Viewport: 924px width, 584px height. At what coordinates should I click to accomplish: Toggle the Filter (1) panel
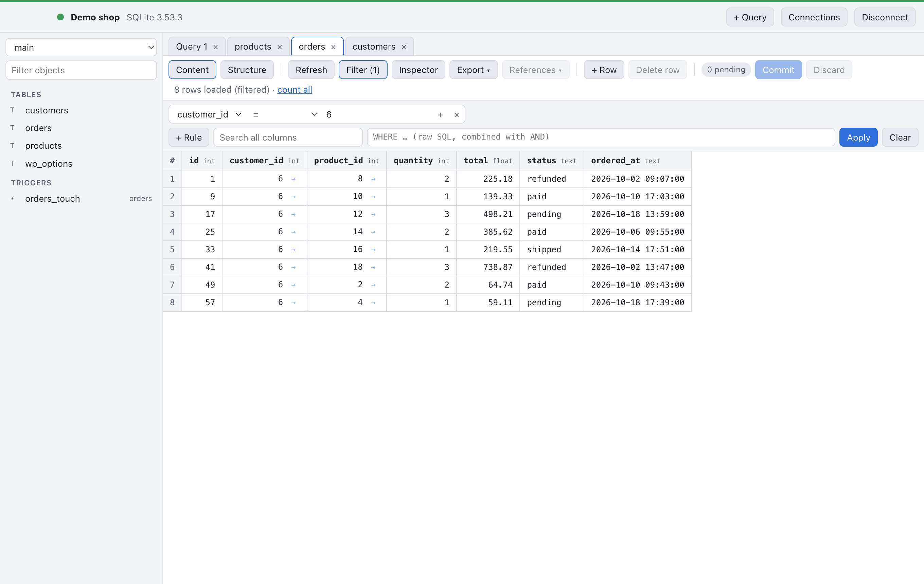[362, 70]
